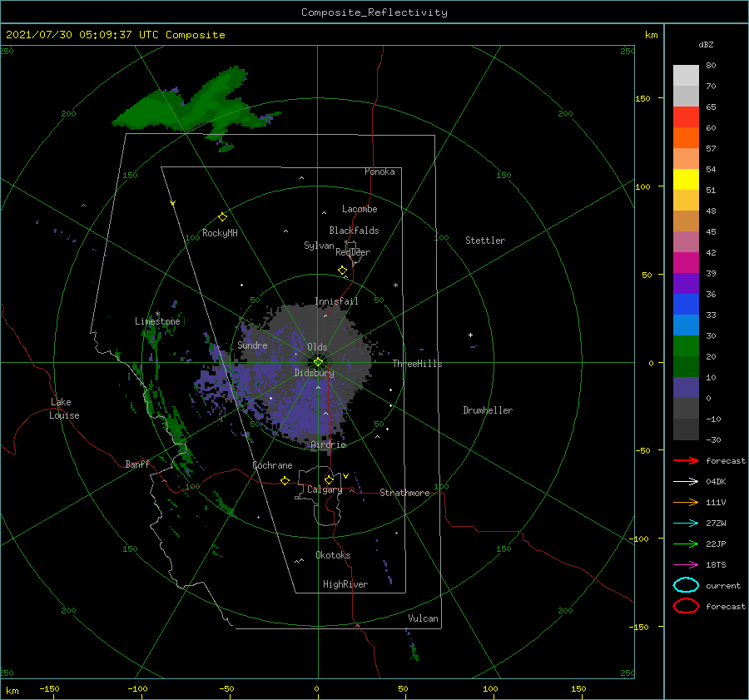Click the yellow diamond marker above Calgary
Image resolution: width=749 pixels, height=700 pixels.
point(329,479)
